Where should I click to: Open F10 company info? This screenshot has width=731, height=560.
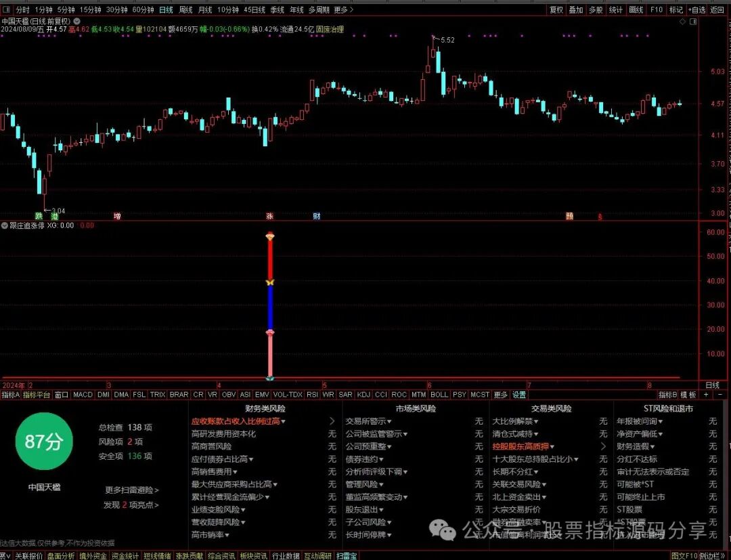coord(657,9)
